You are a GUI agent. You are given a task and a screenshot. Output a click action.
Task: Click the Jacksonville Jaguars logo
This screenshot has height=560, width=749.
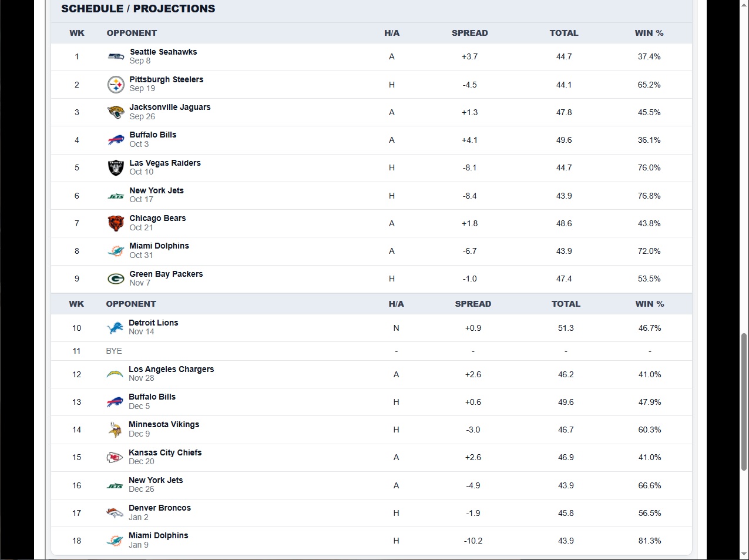click(116, 112)
